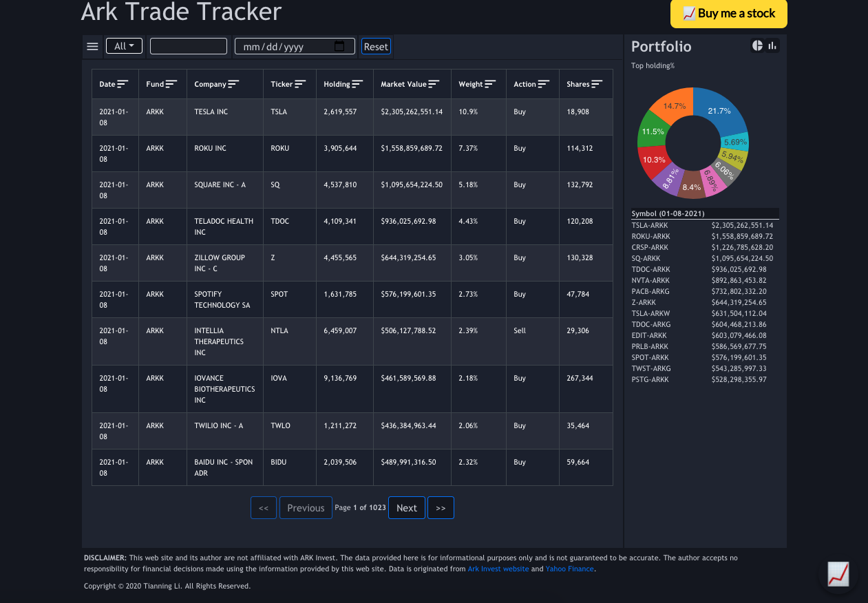
Task: Open the hamburger menu icon
Action: [x=92, y=47]
